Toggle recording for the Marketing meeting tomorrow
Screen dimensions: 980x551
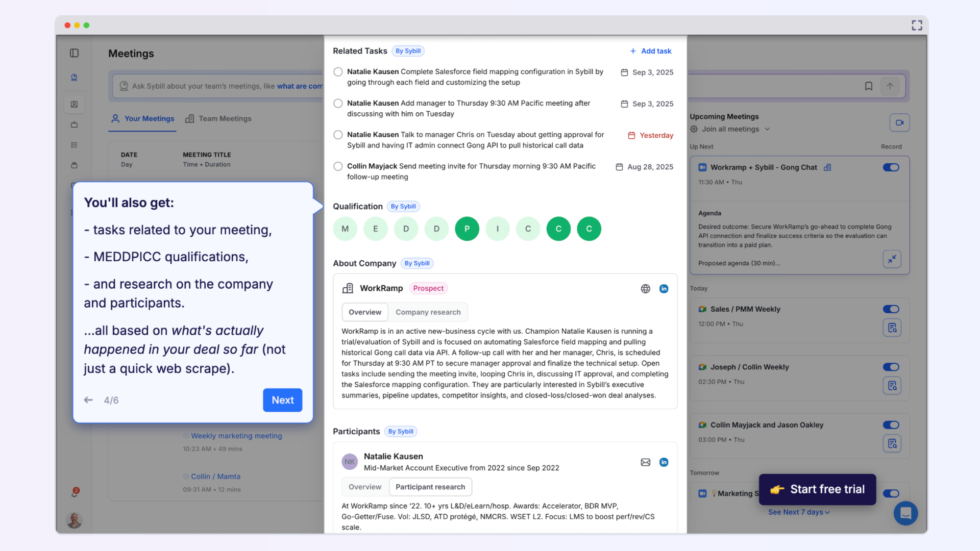pyautogui.click(x=891, y=493)
